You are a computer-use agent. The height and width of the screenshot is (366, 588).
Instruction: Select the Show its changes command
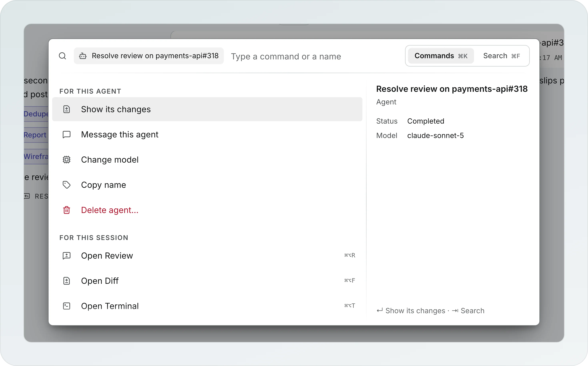point(207,109)
